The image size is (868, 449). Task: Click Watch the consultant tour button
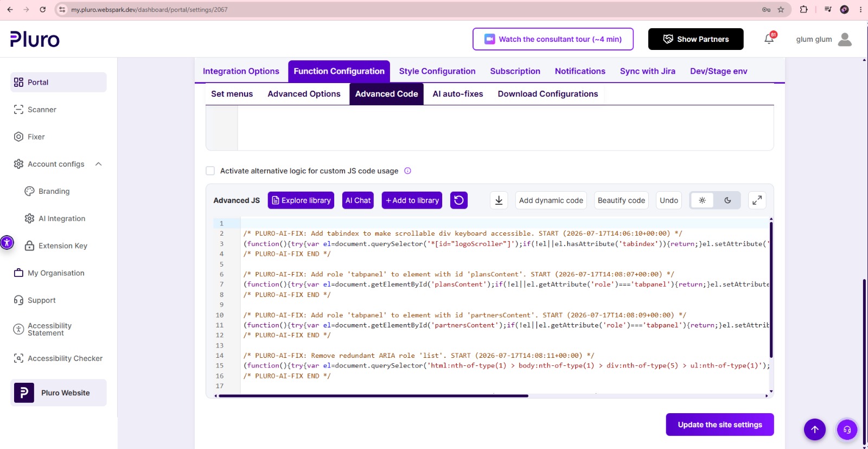553,39
